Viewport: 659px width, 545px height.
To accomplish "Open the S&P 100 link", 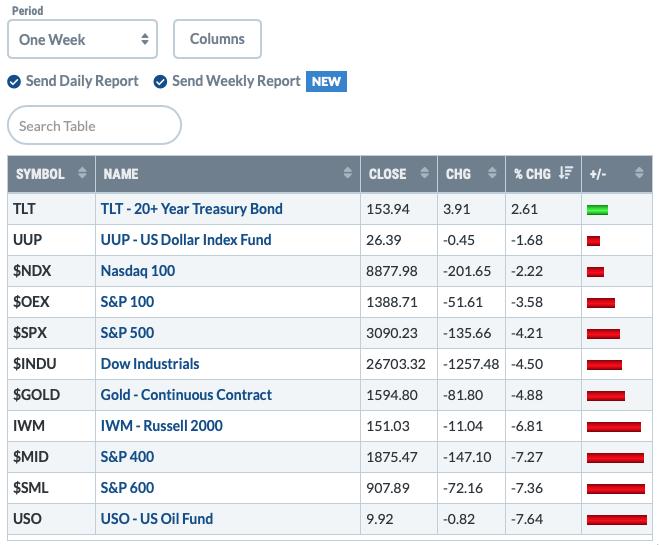I will (127, 302).
